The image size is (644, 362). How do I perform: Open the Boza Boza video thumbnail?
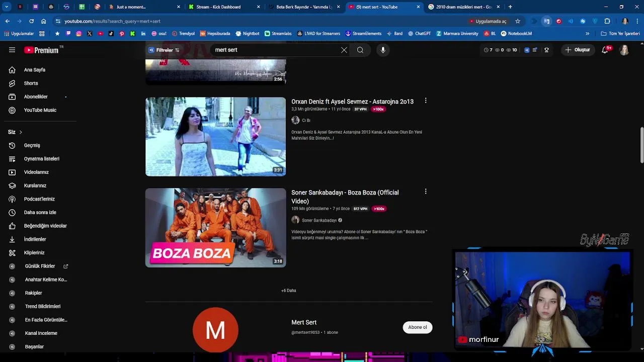(215, 228)
